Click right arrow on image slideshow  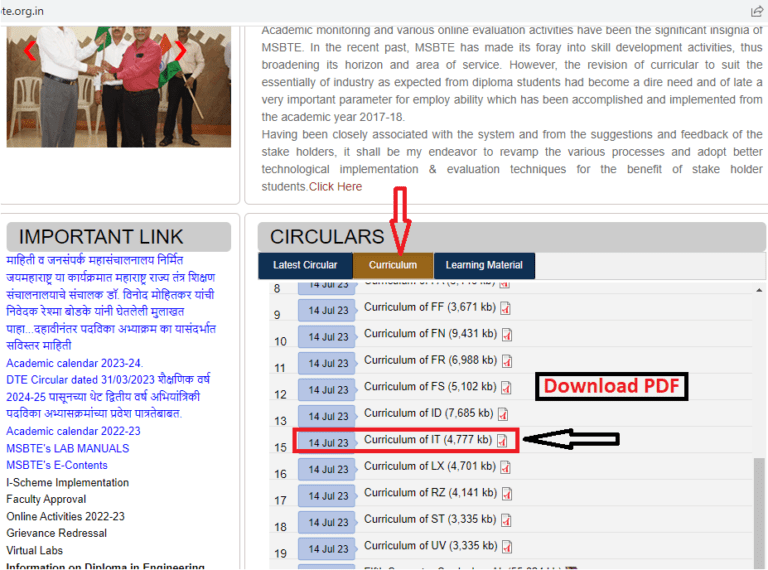[181, 49]
